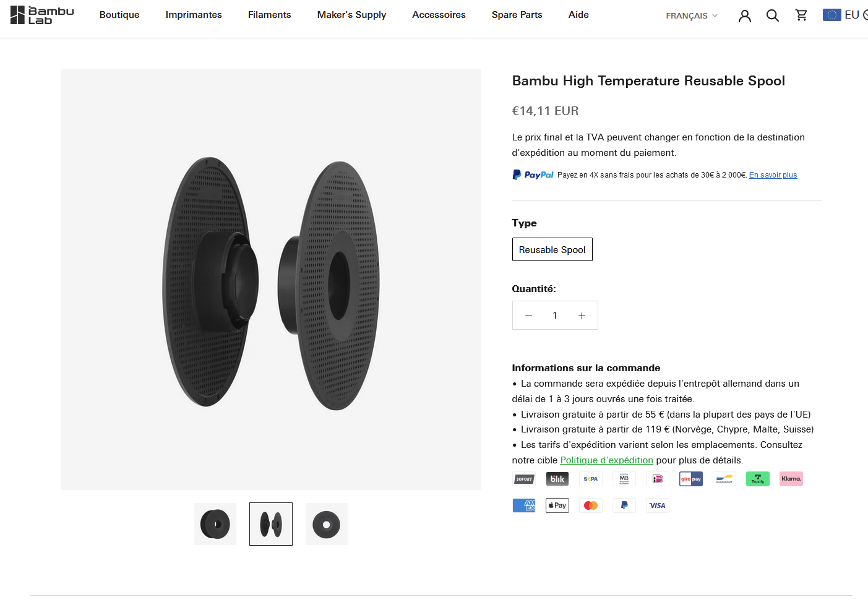Click the EU region flag

click(831, 15)
